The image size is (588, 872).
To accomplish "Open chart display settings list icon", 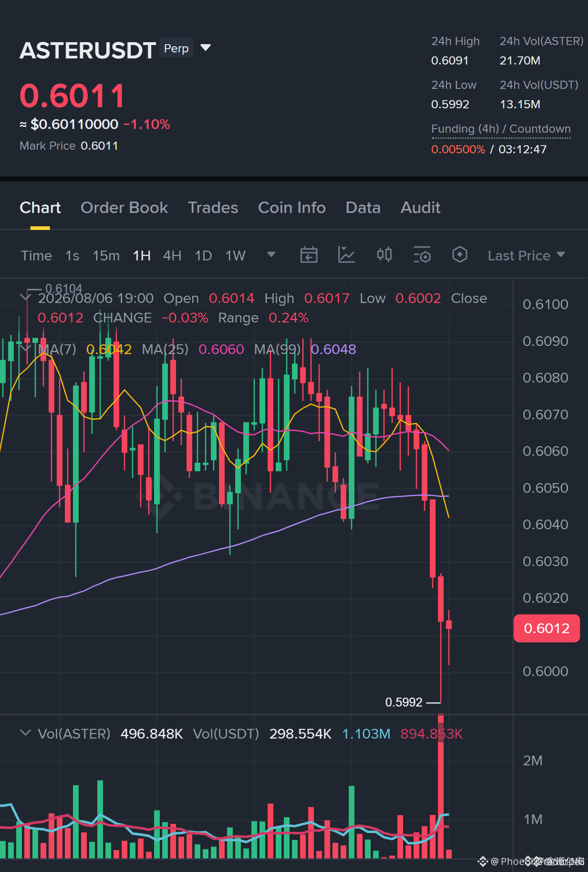I will [422, 255].
